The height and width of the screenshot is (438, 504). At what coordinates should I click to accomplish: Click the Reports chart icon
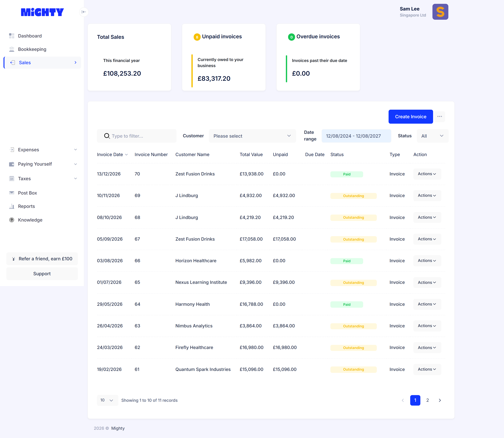pos(11,206)
